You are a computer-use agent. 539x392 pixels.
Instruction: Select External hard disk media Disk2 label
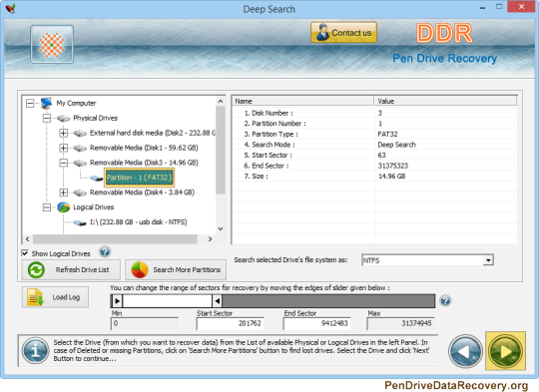[x=153, y=133]
